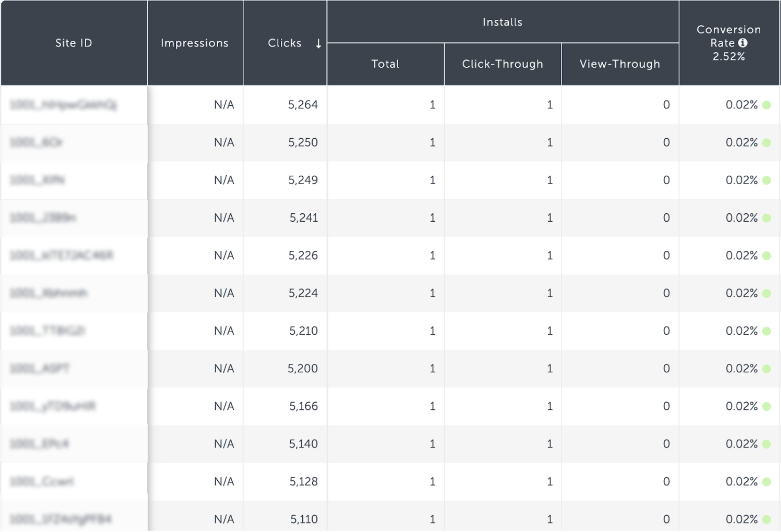Viewport: 781px width, 532px height.
Task: Select the 5,249 clicks value
Action: click(303, 180)
